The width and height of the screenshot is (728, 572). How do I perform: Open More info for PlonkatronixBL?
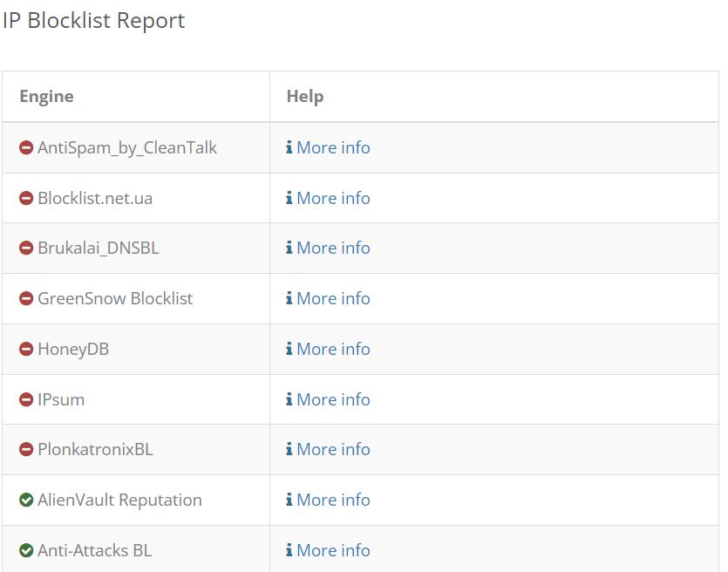(x=333, y=449)
